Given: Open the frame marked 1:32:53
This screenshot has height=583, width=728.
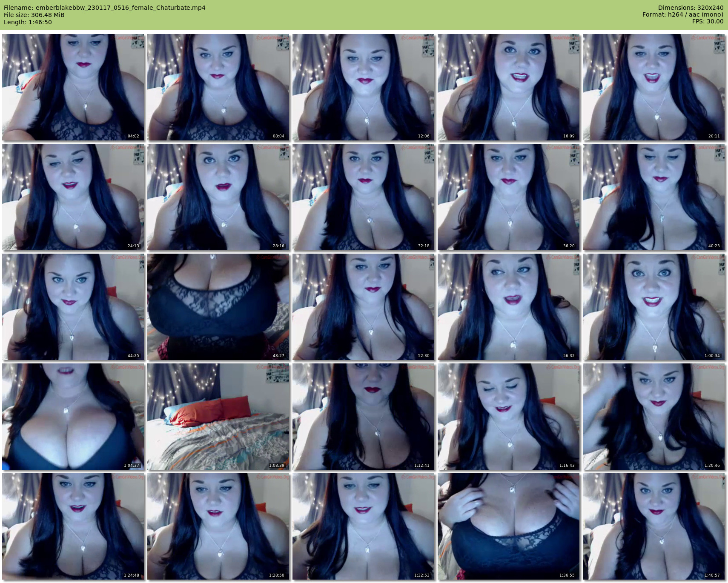Looking at the screenshot, I should tap(364, 526).
